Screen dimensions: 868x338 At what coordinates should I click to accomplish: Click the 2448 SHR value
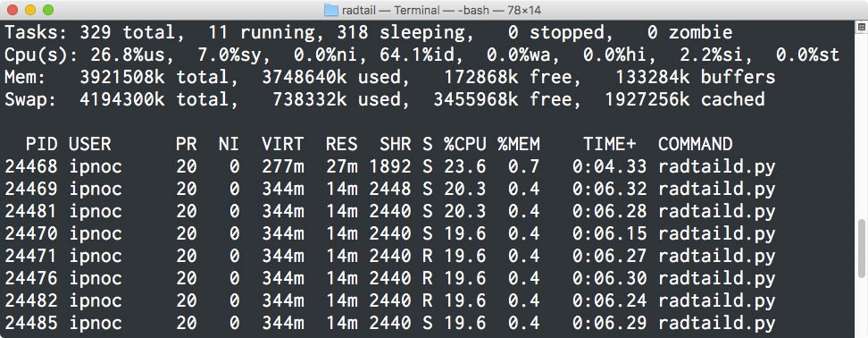pyautogui.click(x=389, y=189)
